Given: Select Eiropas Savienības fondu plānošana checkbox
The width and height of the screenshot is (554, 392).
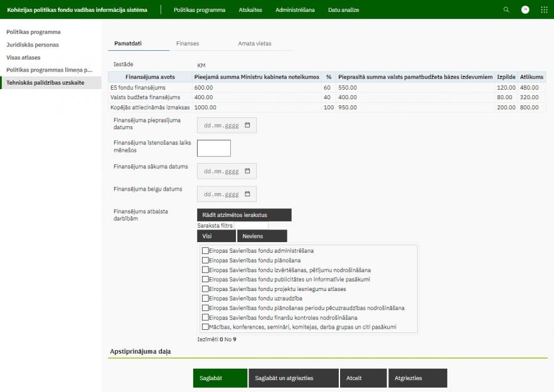Looking at the screenshot, I should click(205, 260).
